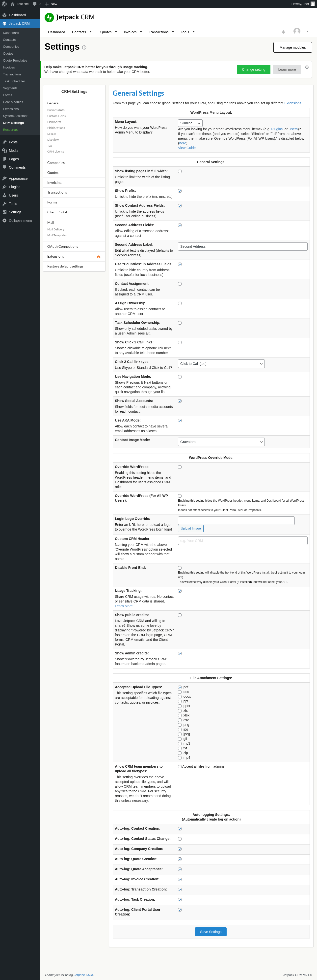Dismiss the usage tracking notice
The width and height of the screenshot is (317, 980).
coord(307,67)
